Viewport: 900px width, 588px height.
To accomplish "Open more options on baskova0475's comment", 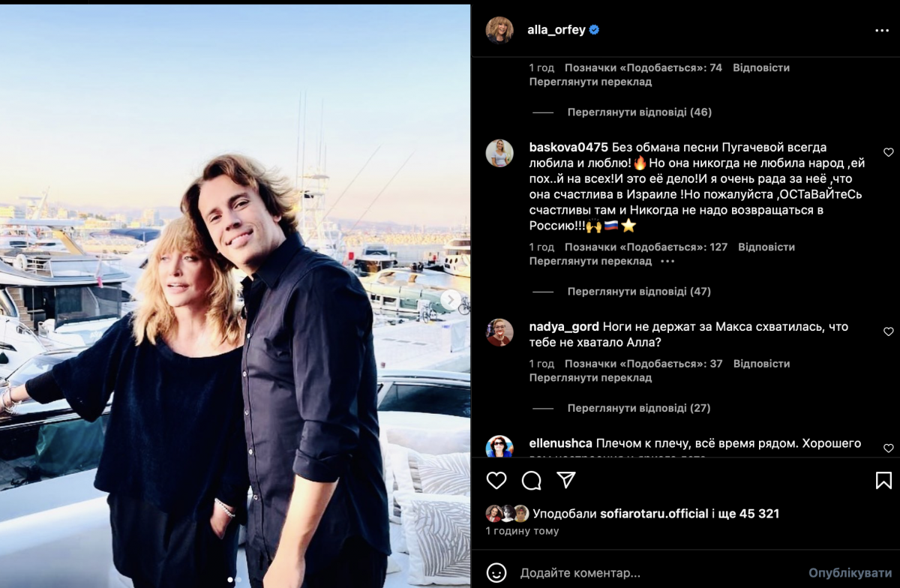I will pos(667,261).
